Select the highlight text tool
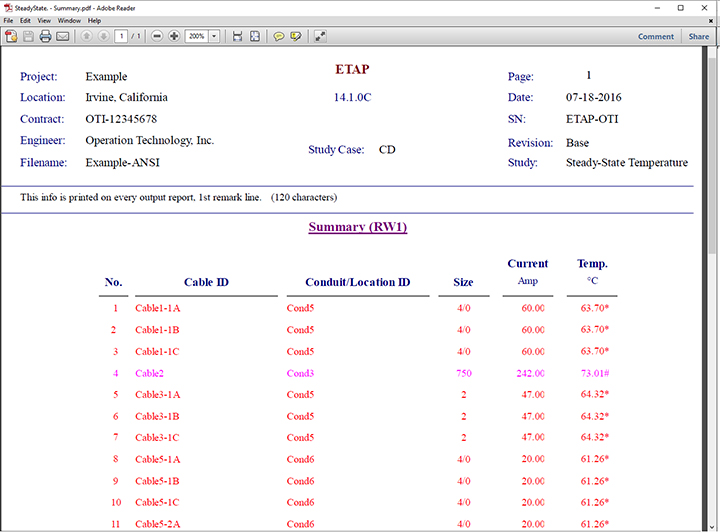The image size is (720, 532). coord(296,36)
